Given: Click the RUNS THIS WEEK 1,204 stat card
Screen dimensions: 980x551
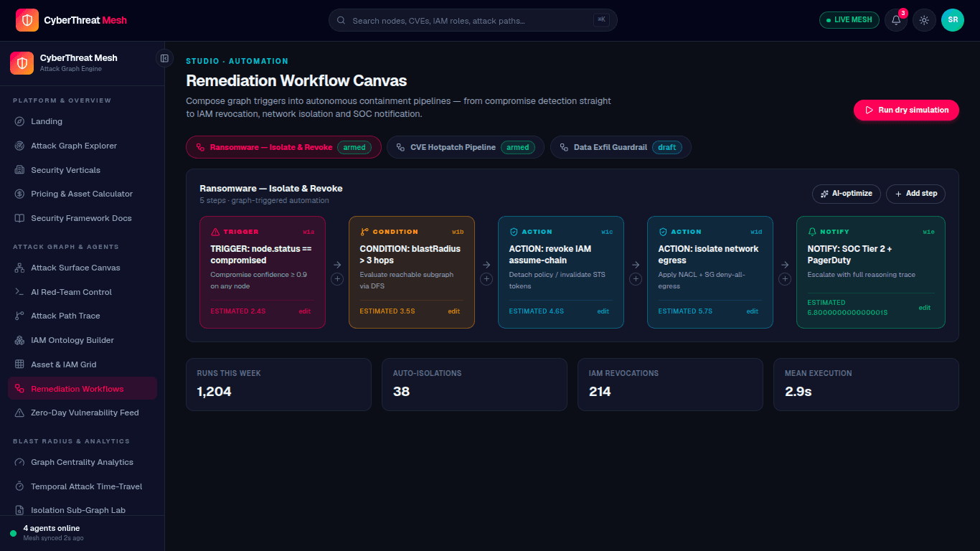Looking at the screenshot, I should point(278,385).
